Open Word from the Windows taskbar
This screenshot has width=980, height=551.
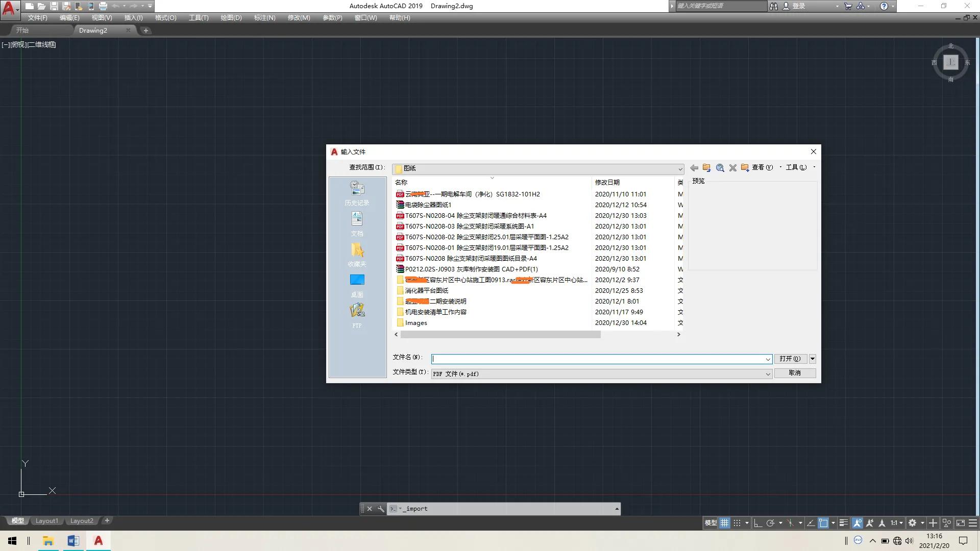(73, 541)
